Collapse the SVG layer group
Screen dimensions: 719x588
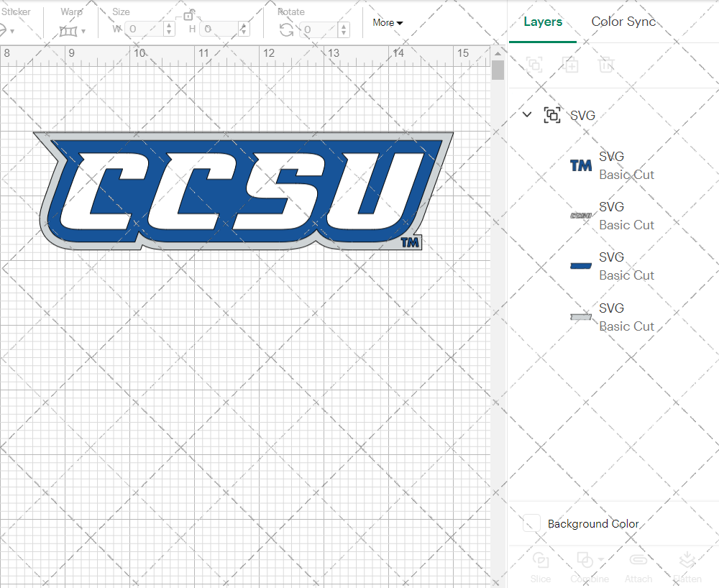(x=526, y=114)
